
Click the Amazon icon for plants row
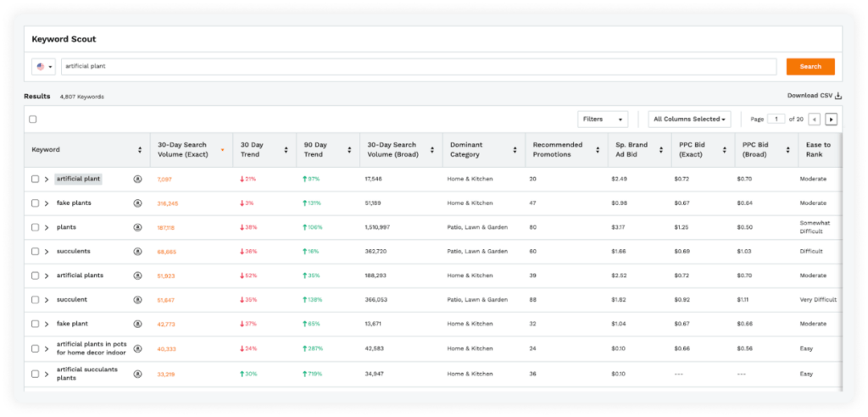coord(137,227)
